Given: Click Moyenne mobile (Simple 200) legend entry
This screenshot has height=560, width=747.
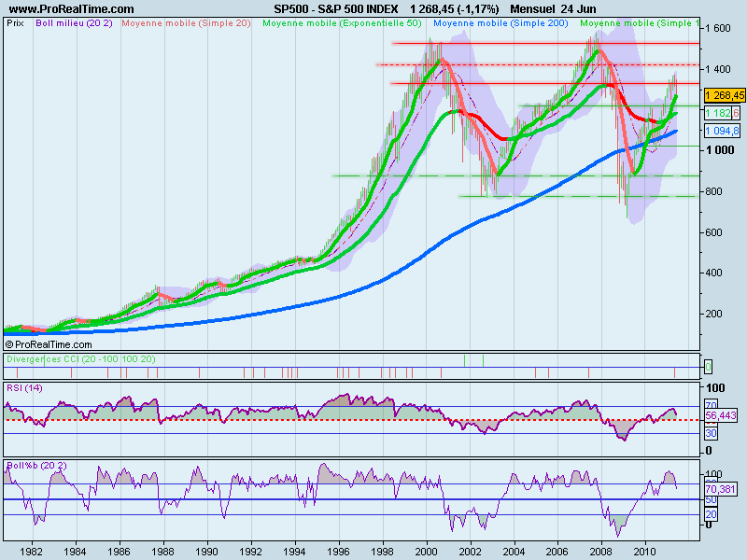Looking at the screenshot, I should pyautogui.click(x=500, y=23).
